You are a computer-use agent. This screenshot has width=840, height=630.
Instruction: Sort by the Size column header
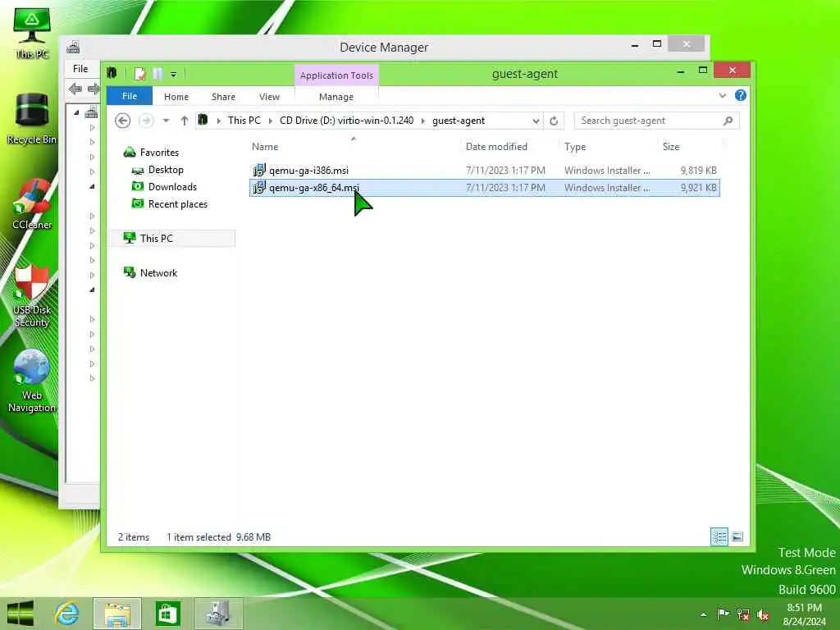click(x=671, y=147)
